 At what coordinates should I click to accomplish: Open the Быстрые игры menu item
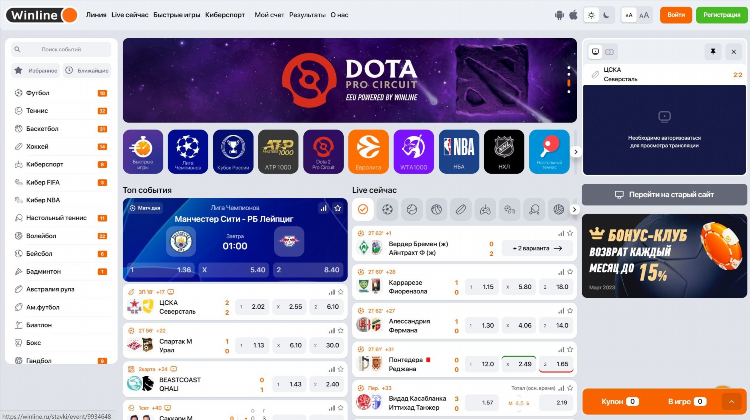(x=176, y=15)
